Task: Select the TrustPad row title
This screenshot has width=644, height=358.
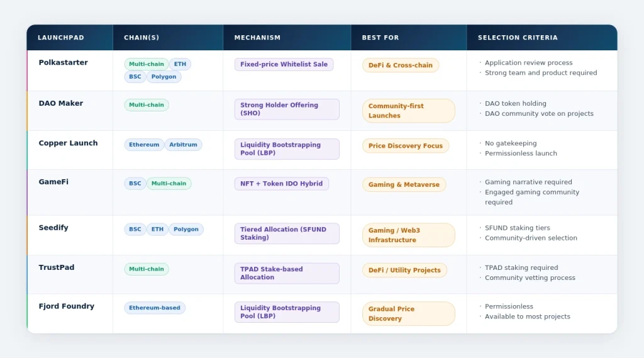Action: pos(56,267)
